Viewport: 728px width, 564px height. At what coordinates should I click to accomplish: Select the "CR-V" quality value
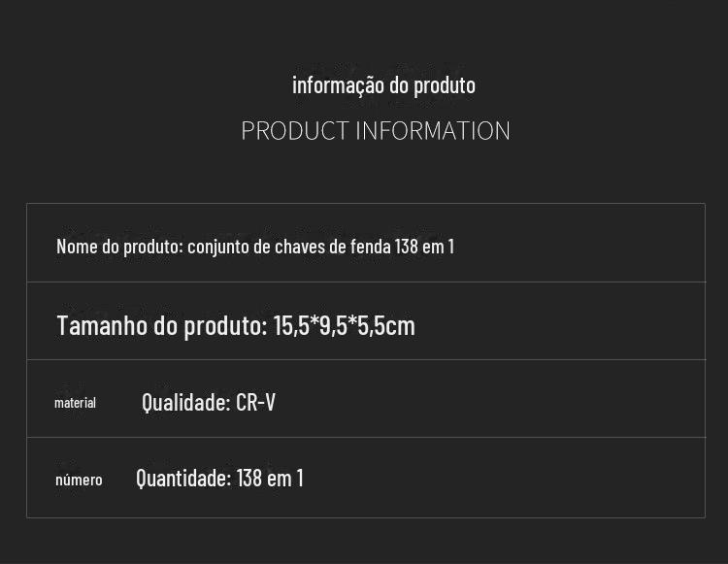pos(255,402)
